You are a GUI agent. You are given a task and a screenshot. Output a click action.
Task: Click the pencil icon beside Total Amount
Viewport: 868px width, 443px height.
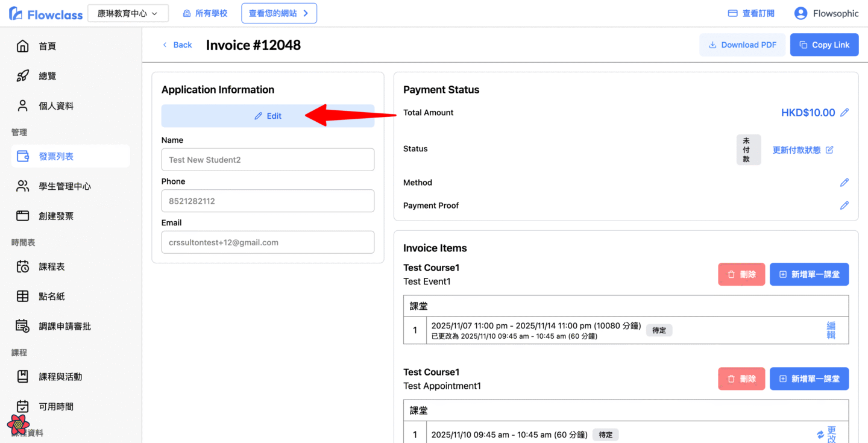click(844, 113)
